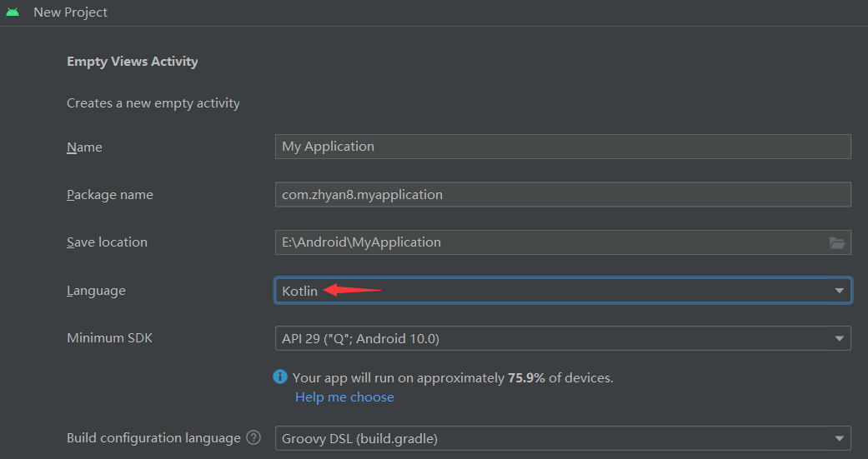Click the Package name label
The image size is (868, 459).
click(x=110, y=195)
